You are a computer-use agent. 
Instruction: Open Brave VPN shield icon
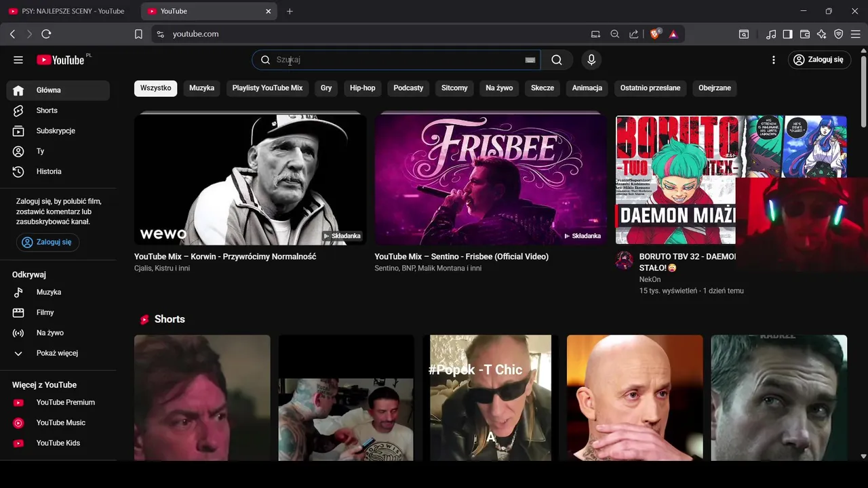839,34
